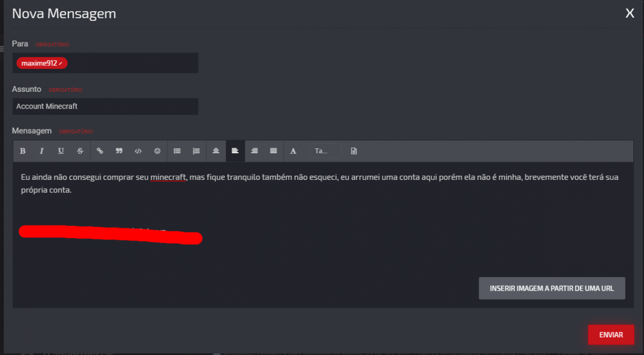Insert a bulleted list

tap(177, 151)
